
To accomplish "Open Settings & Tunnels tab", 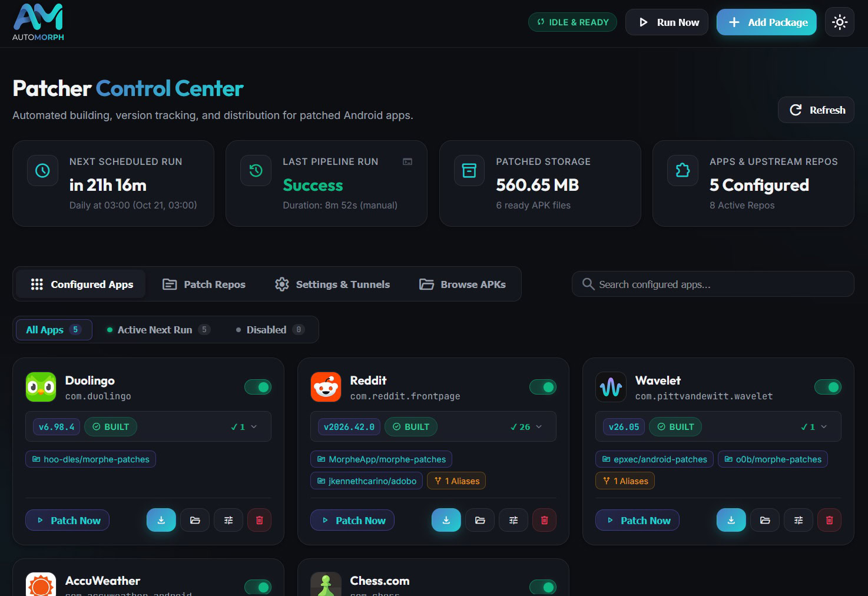I will tap(332, 284).
